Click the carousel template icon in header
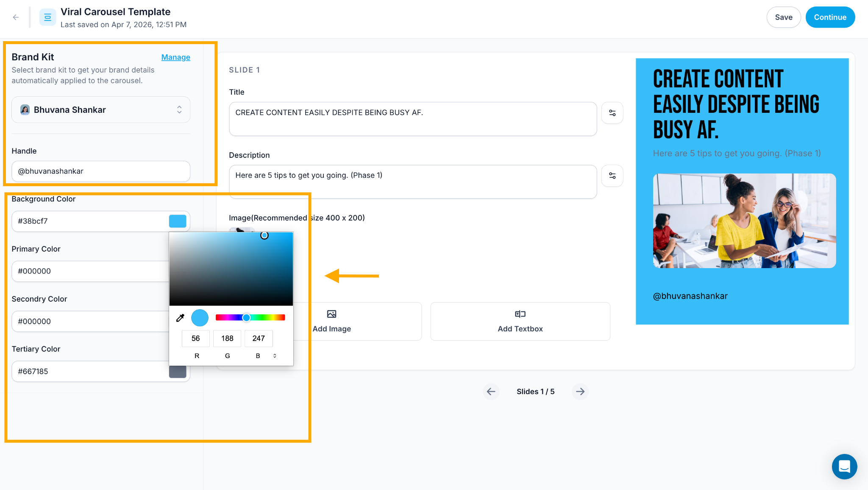This screenshot has height=490, width=868. pos(47,17)
